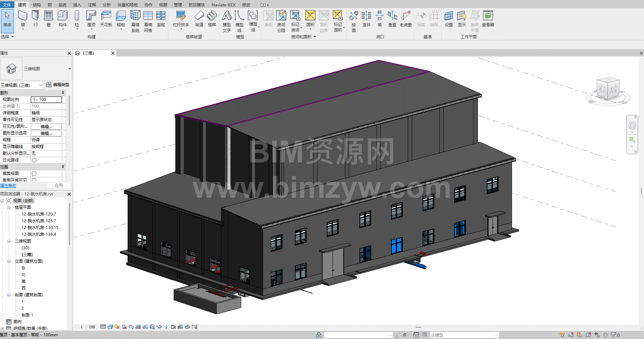Toggle sun path off icon in view bar
The image size is (644, 339).
[x=117, y=327]
